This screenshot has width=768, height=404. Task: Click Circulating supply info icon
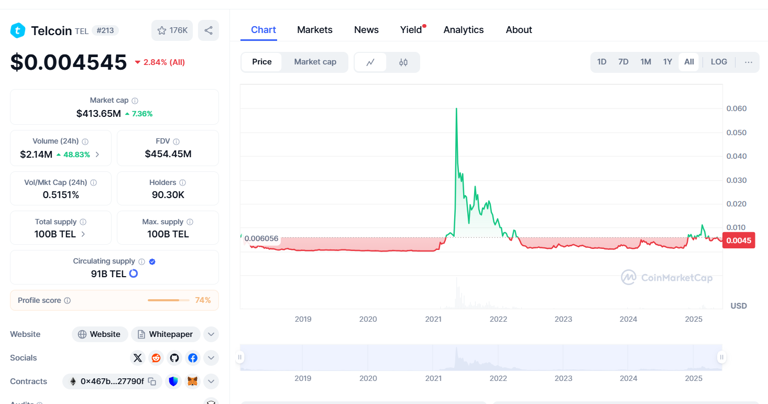coord(142,261)
